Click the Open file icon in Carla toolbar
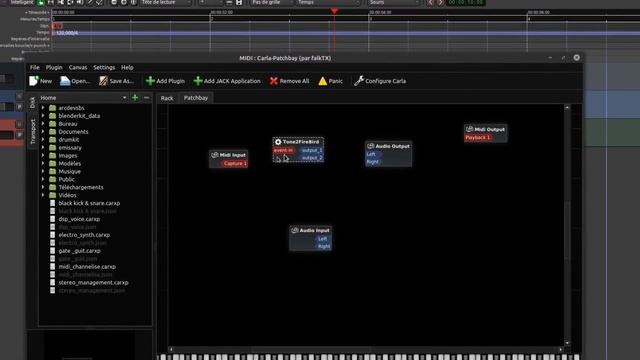This screenshot has height=360, width=640. pos(65,81)
